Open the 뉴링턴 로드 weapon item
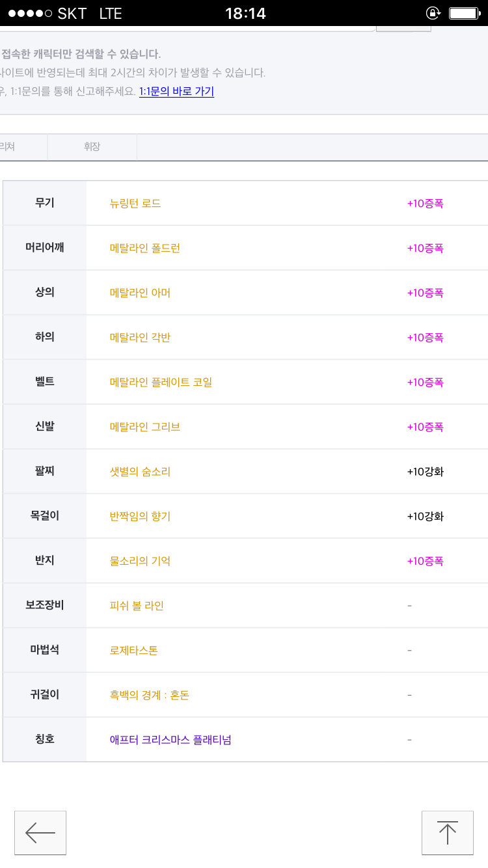 [x=135, y=204]
